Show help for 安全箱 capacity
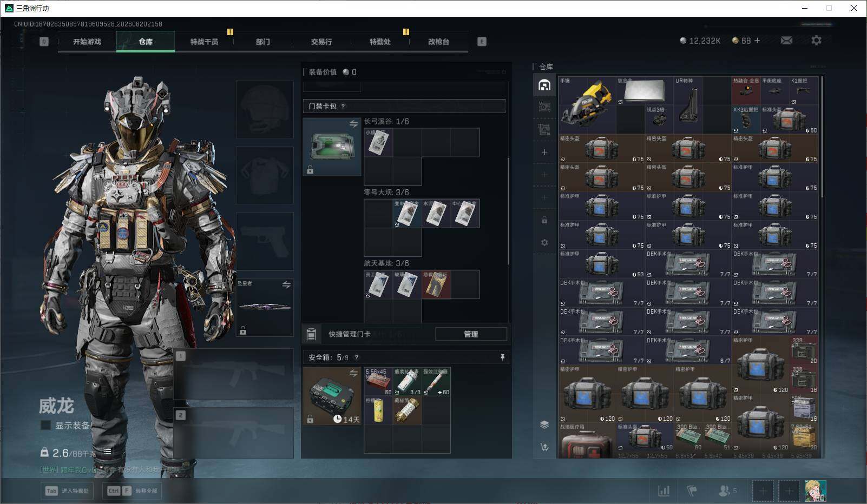Screen dimensions: 867x504 [x=356, y=357]
